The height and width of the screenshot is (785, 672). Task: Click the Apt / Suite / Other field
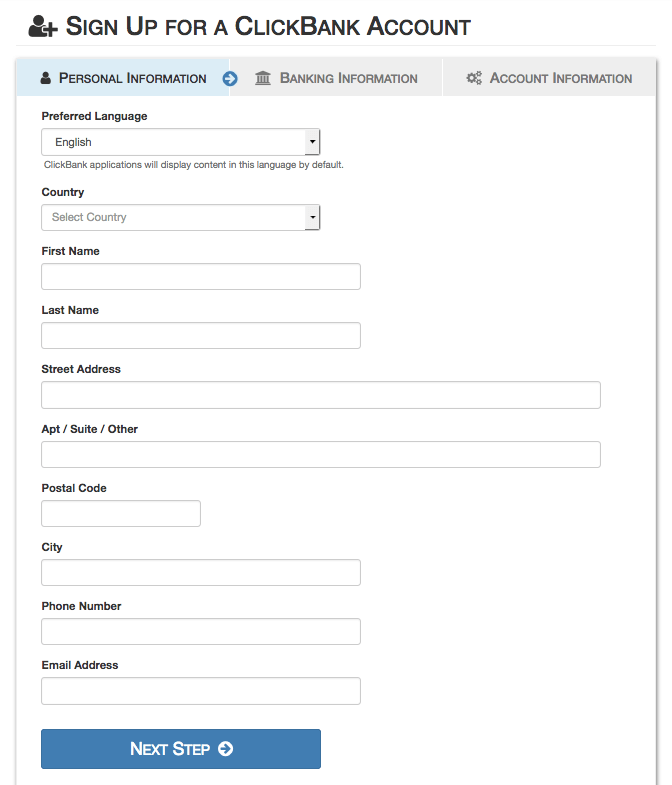click(x=320, y=455)
